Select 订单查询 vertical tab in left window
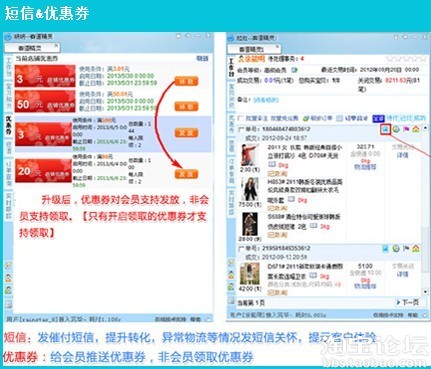The image size is (431, 369). 9,173
